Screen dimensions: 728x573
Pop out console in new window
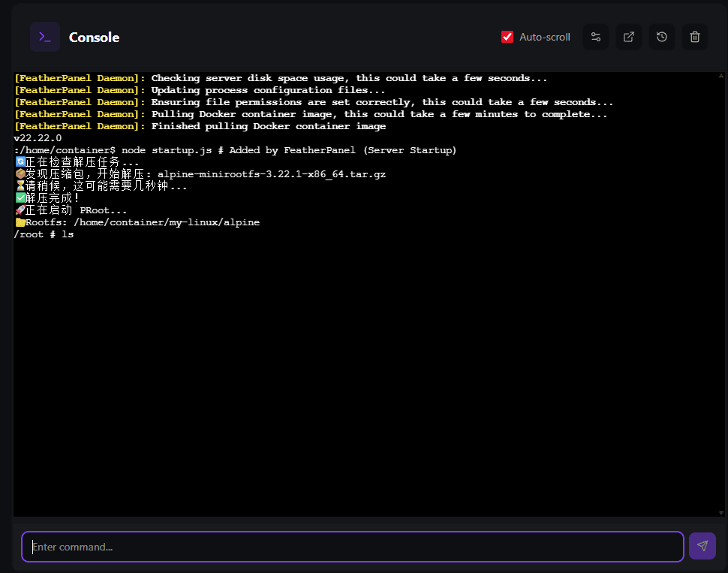tap(629, 37)
